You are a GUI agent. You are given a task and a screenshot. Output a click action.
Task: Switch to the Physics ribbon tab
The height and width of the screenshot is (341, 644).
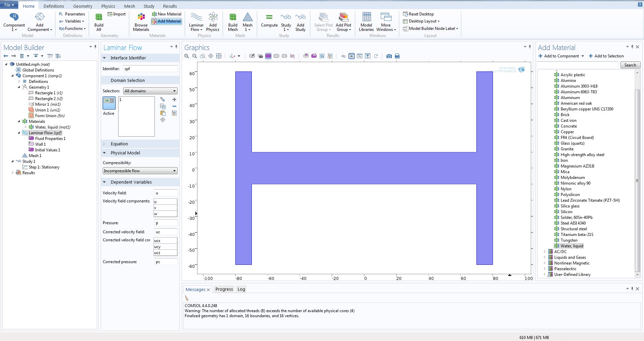coord(108,6)
